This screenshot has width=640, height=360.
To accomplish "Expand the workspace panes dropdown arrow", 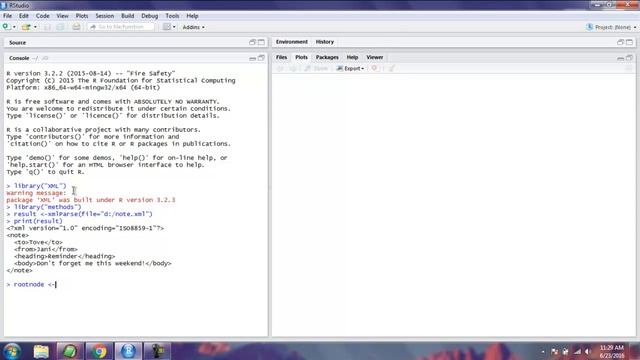I will pyautogui.click(x=174, y=27).
